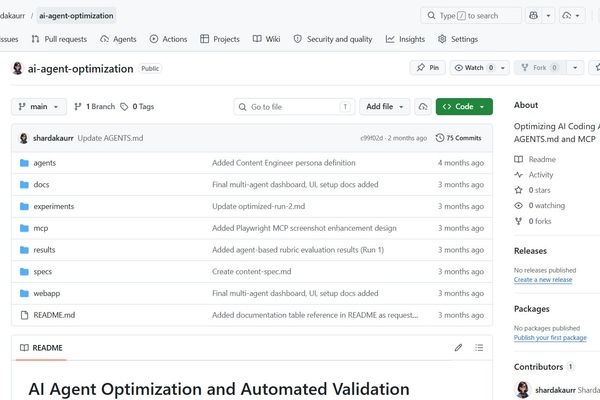View the Insights tab
Viewport: 600px width, 400px height.
(405, 39)
